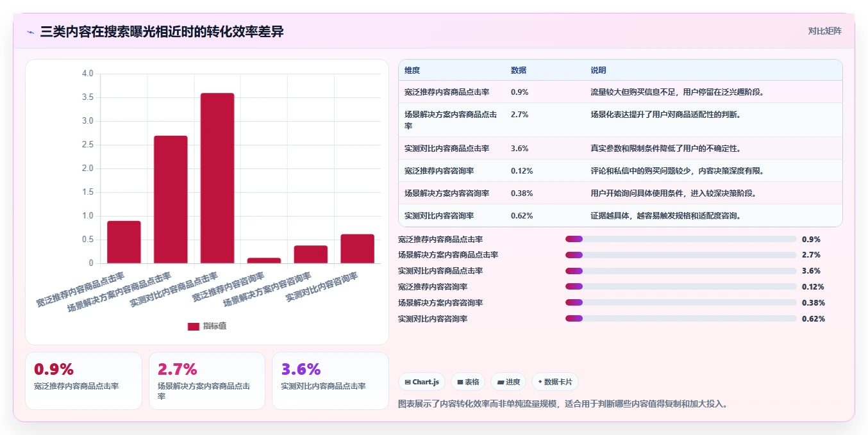Click progress bar for 场景解决方案内容咨询率
This screenshot has height=435, width=868.
[681, 303]
